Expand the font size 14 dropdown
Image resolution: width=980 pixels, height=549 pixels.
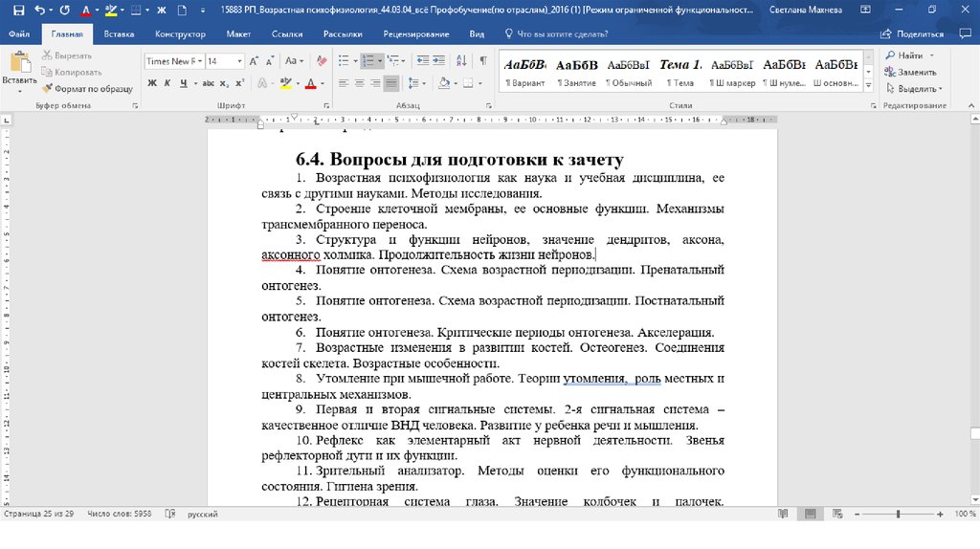pyautogui.click(x=239, y=61)
